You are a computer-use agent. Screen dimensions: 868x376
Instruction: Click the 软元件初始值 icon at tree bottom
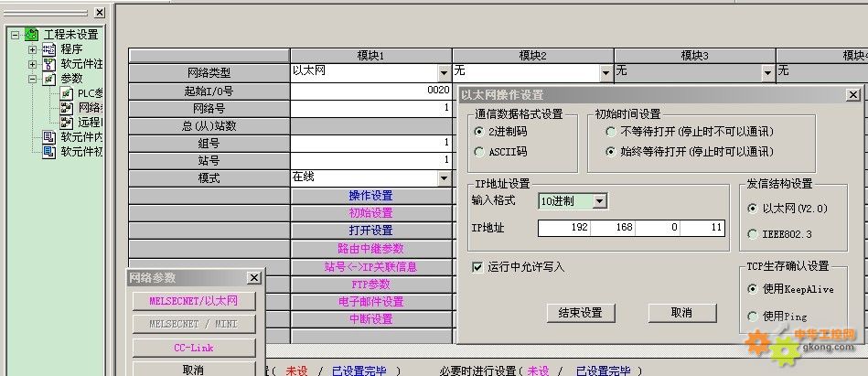coord(49,151)
